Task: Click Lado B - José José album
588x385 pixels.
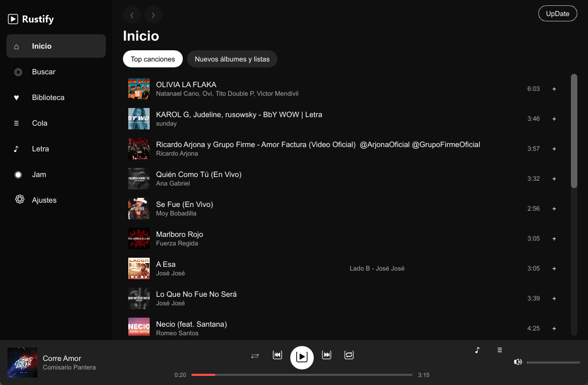Action: coord(377,268)
